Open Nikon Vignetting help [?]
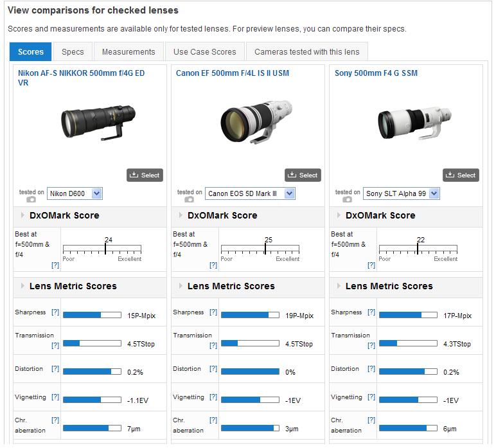 pyautogui.click(x=55, y=397)
